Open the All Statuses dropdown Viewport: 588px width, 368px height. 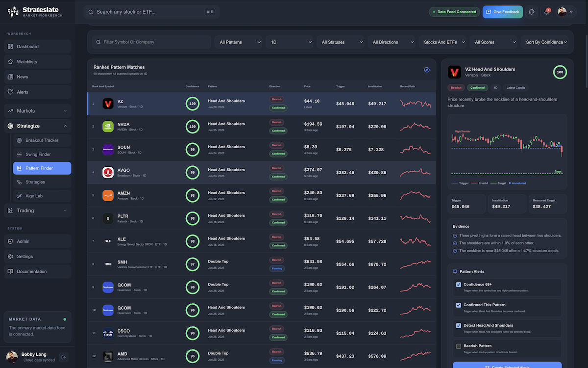(342, 42)
